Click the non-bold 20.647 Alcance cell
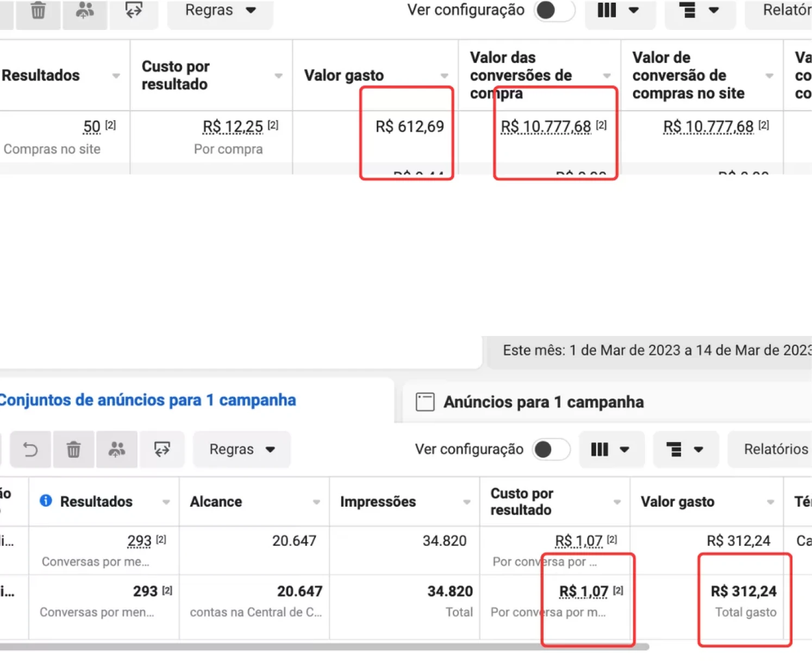Image resolution: width=812 pixels, height=672 pixels. point(294,540)
